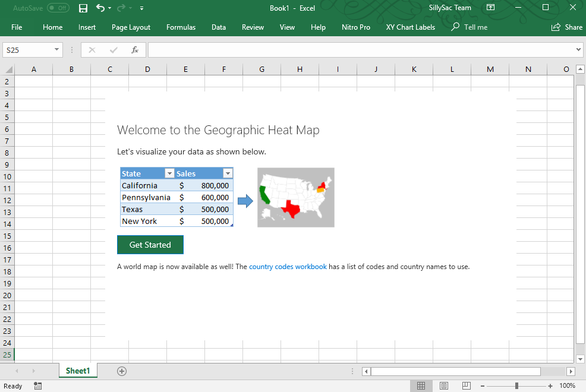The height and width of the screenshot is (392, 586).
Task: Open the Formulas ribbon tab
Action: 181,27
